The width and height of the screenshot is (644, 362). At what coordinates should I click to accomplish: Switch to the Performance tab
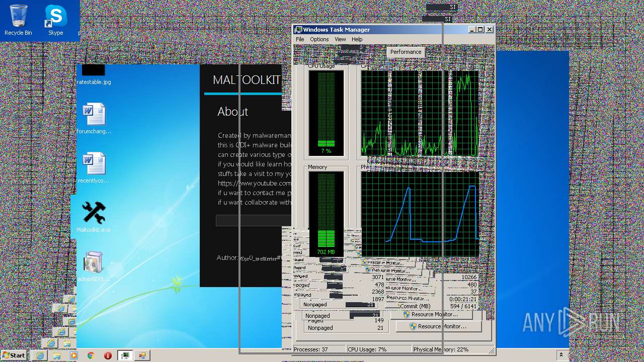pos(406,52)
